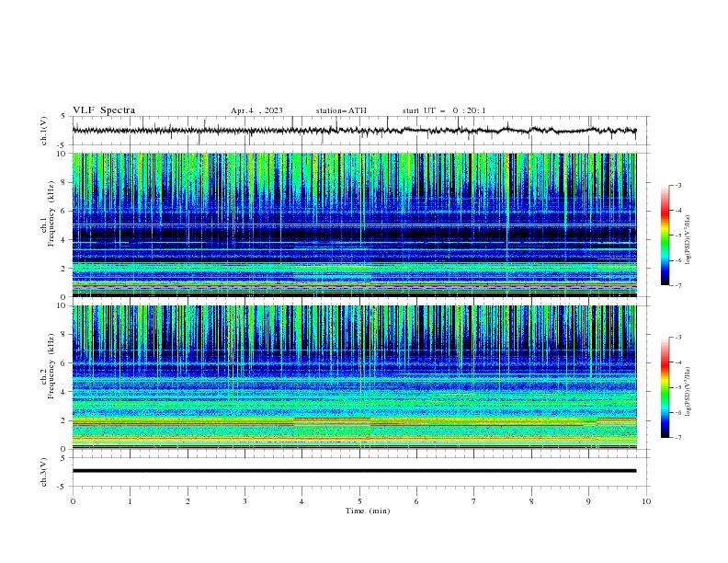Viewport: 728px width, 563px height.
Task: Click time axis tick label '4'
Action: [301, 501]
